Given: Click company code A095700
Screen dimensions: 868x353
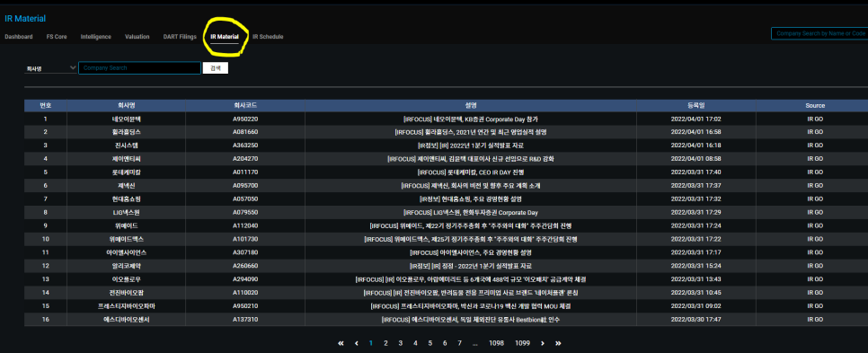Looking at the screenshot, I should point(245,185).
